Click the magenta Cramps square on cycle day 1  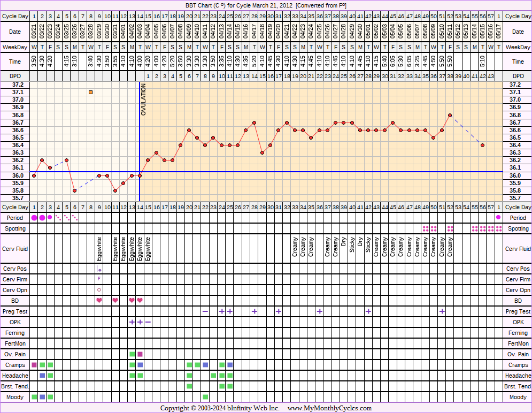point(34,365)
